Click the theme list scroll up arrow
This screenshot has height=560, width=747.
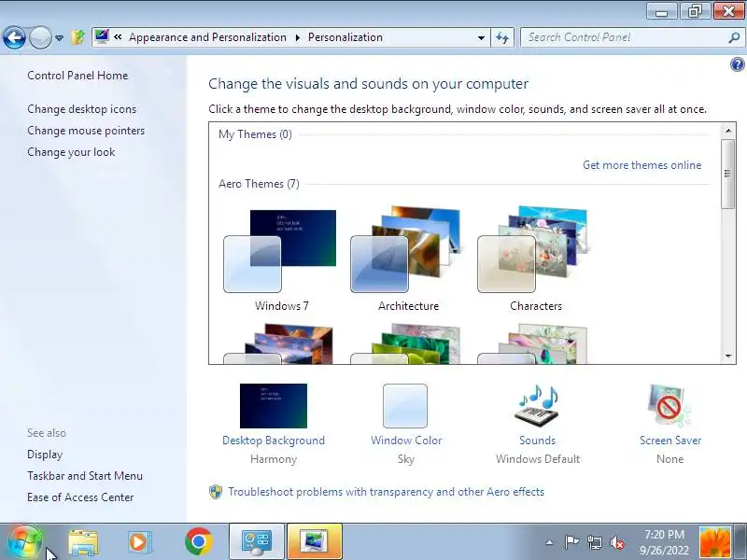point(728,130)
